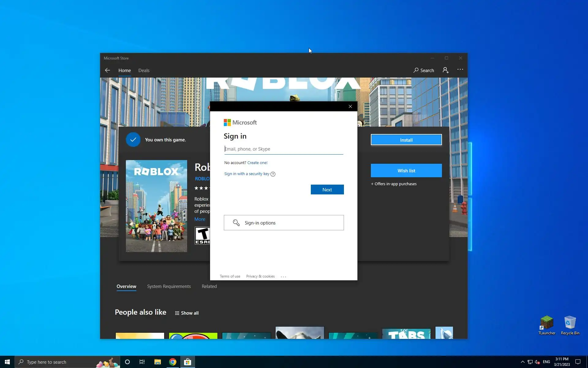Open the account sign-in profile icon
Image resolution: width=588 pixels, height=368 pixels.
point(445,70)
